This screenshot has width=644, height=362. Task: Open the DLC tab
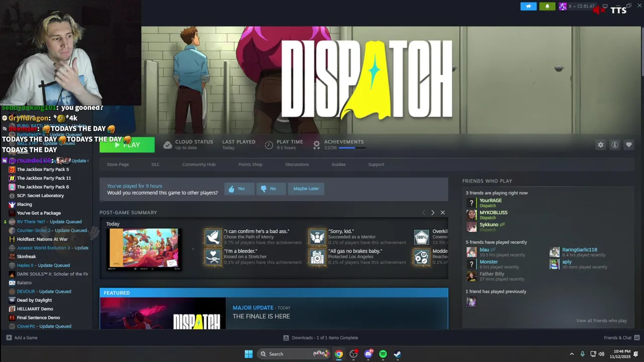pos(155,164)
